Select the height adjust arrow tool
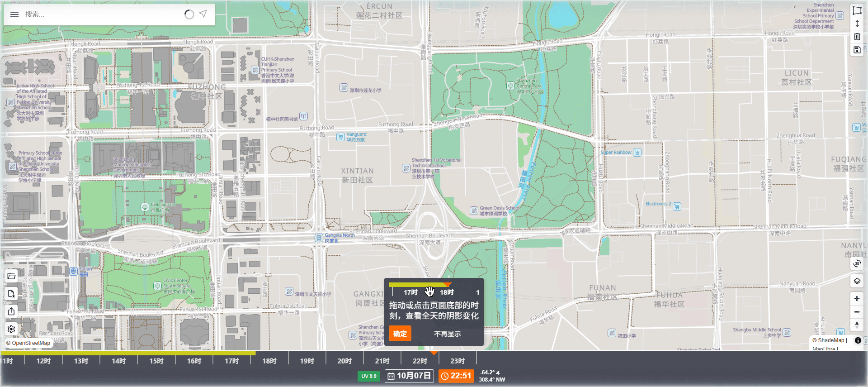The height and width of the screenshot is (387, 868). tap(857, 24)
